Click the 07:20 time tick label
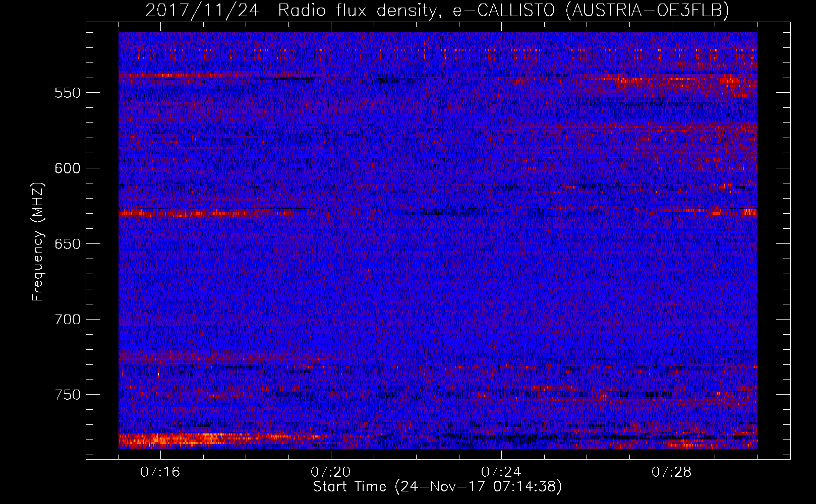This screenshot has height=504, width=816. click(331, 472)
